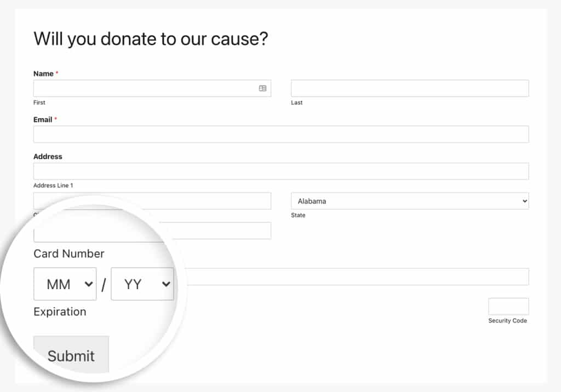Click the address book autofill icon in First field

pyautogui.click(x=264, y=88)
